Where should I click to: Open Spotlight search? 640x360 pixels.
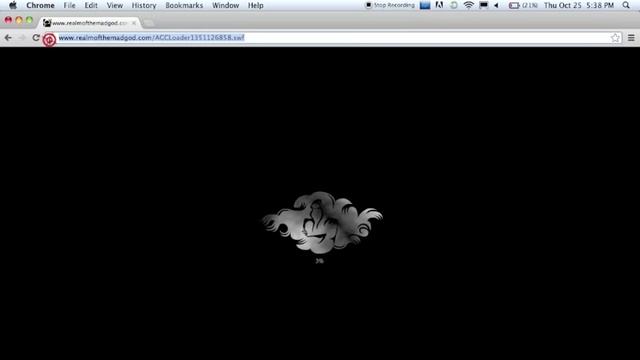click(x=626, y=5)
